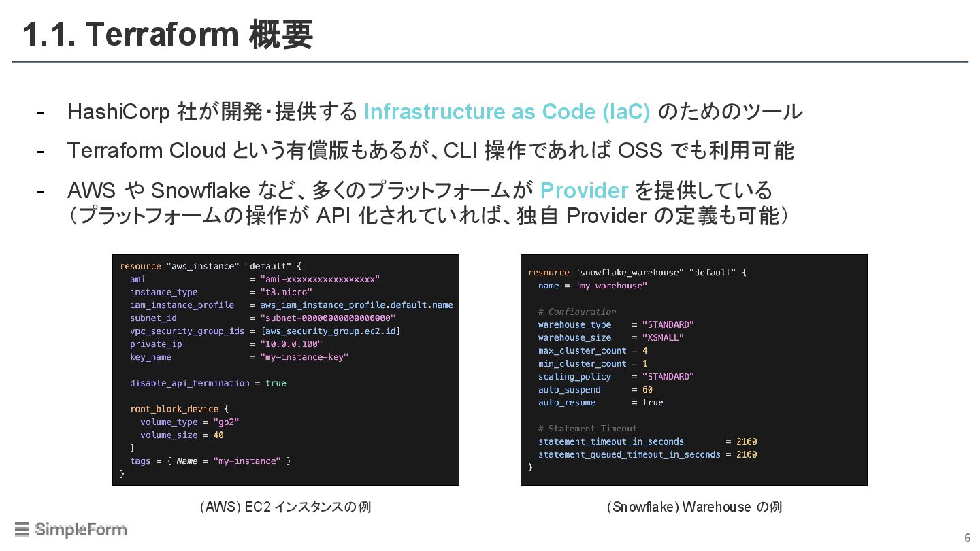980x551 pixels.
Task: Click the slide page number 6
Action: point(967,537)
